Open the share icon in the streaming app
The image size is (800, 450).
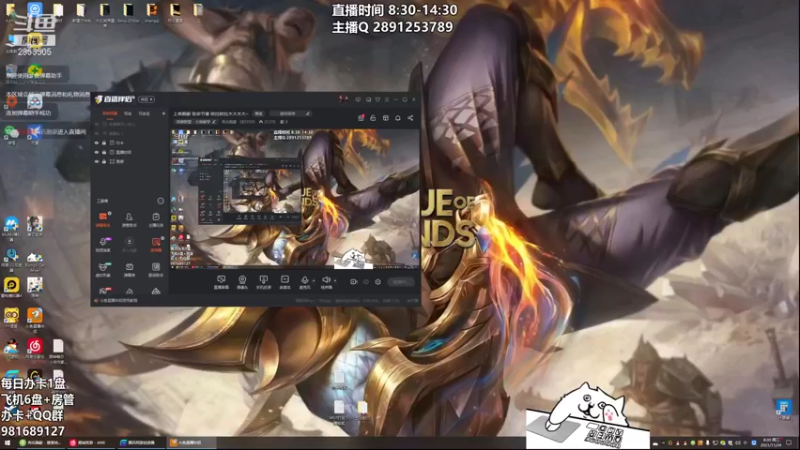pyautogui.click(x=410, y=118)
